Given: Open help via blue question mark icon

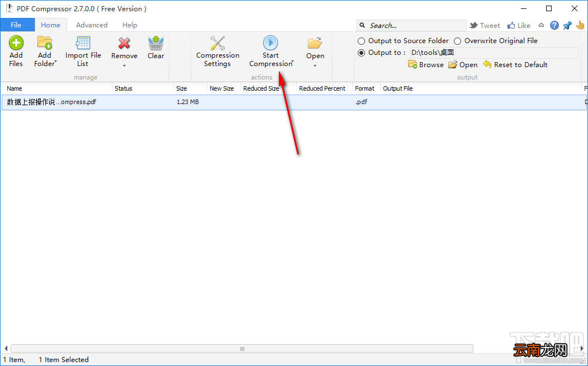Looking at the screenshot, I should coord(554,25).
